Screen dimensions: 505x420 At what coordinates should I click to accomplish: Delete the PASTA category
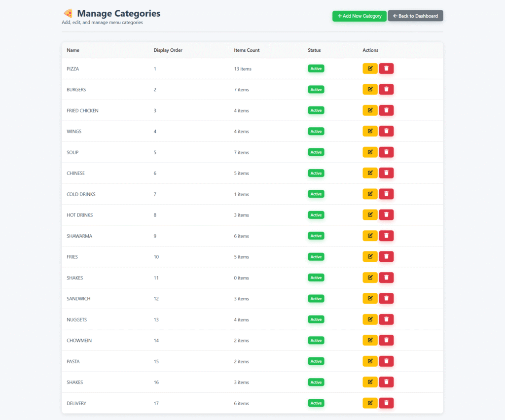pos(386,361)
